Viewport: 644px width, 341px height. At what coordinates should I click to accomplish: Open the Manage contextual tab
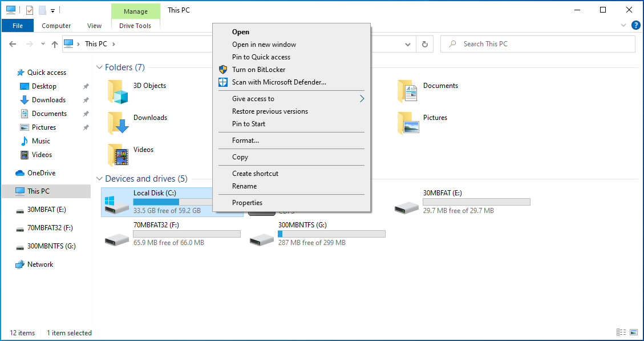pyautogui.click(x=136, y=11)
